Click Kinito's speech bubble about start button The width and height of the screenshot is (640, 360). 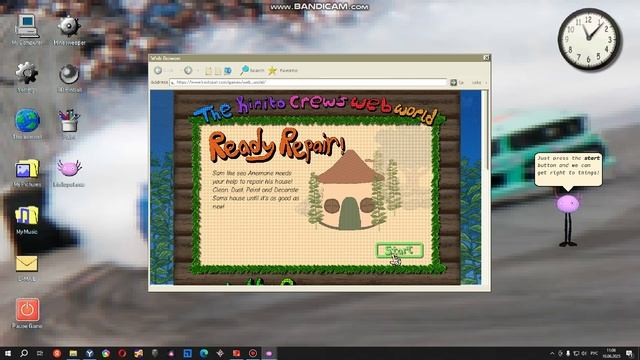568,169
